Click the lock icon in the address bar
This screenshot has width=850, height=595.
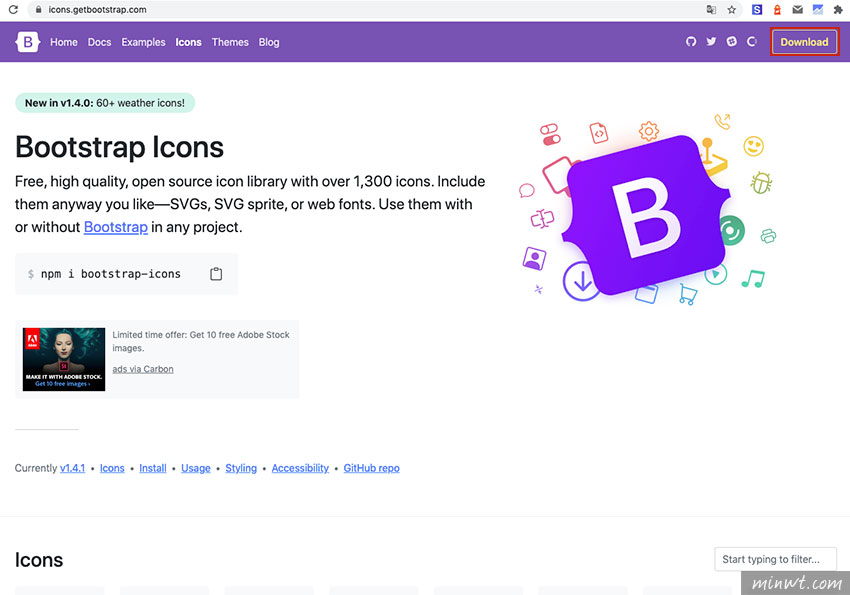[38, 9]
